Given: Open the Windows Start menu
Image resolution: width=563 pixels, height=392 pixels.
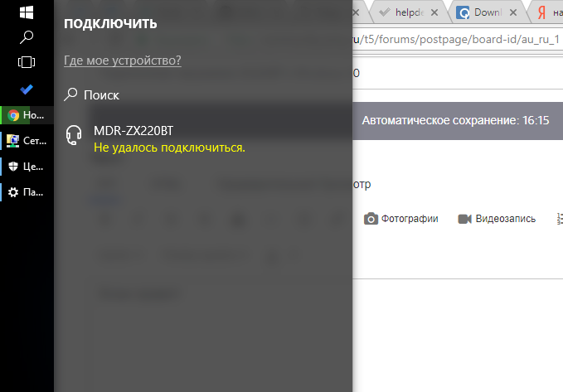Looking at the screenshot, I should pos(27,12).
